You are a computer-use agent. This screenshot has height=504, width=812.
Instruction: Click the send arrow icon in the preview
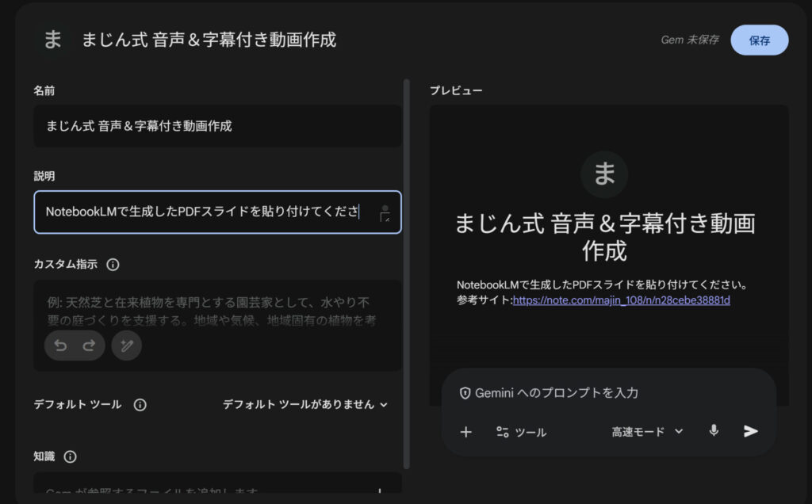tap(749, 431)
